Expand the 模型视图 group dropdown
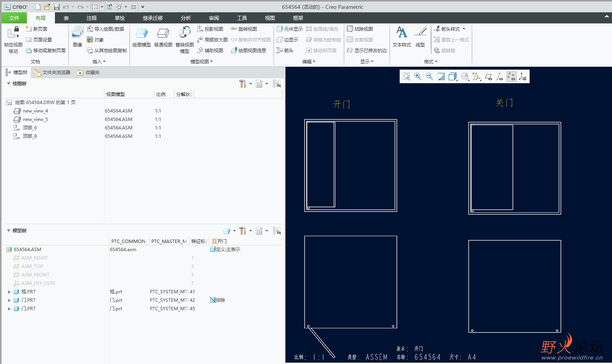This screenshot has height=364, width=612. 202,61
